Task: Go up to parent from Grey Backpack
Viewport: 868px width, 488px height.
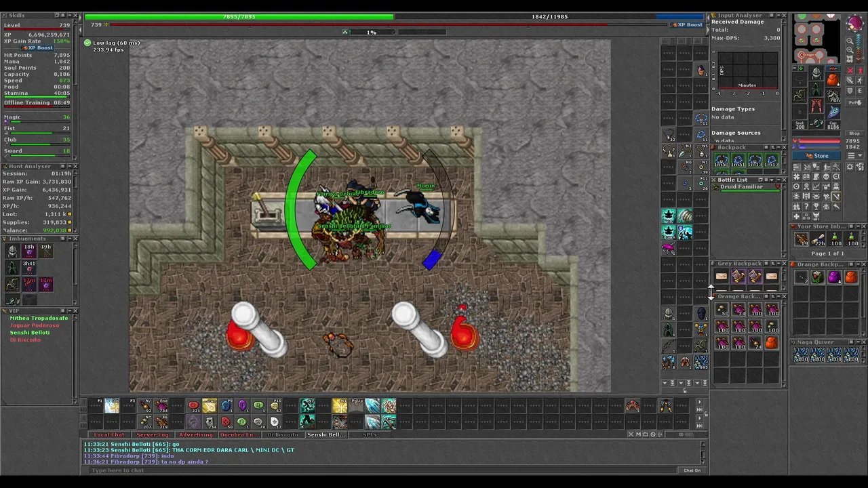Action: [x=773, y=264]
